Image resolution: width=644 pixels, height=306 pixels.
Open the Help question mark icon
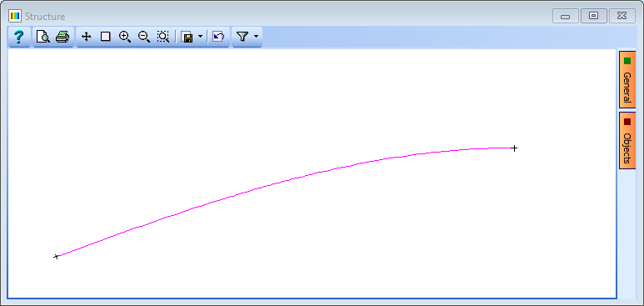pyautogui.click(x=19, y=37)
